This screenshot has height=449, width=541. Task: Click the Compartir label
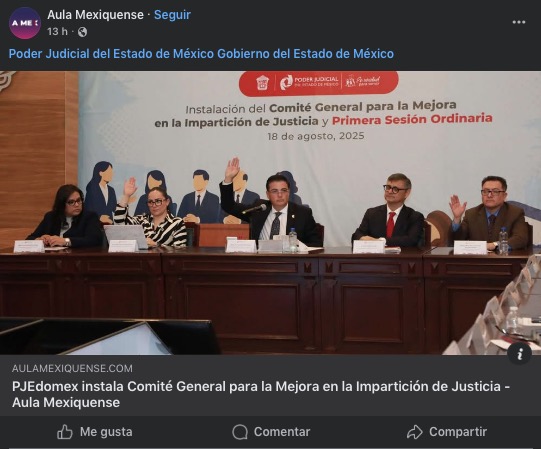458,432
